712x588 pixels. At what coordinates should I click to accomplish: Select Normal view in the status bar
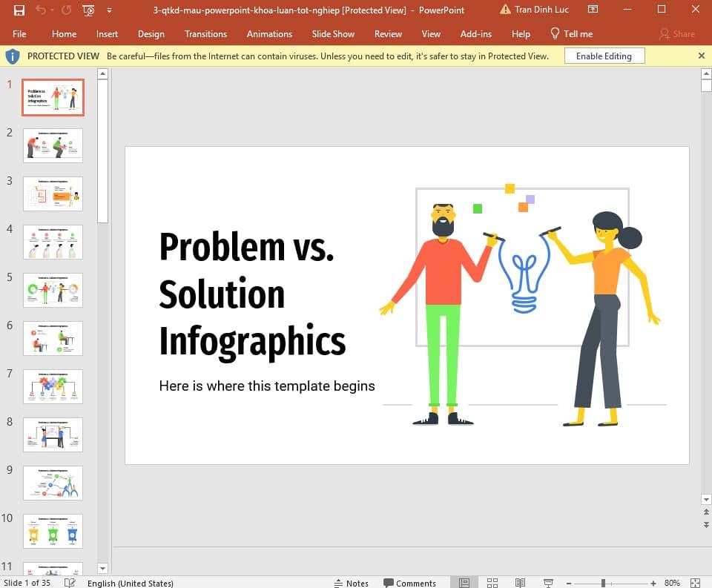[465, 583]
